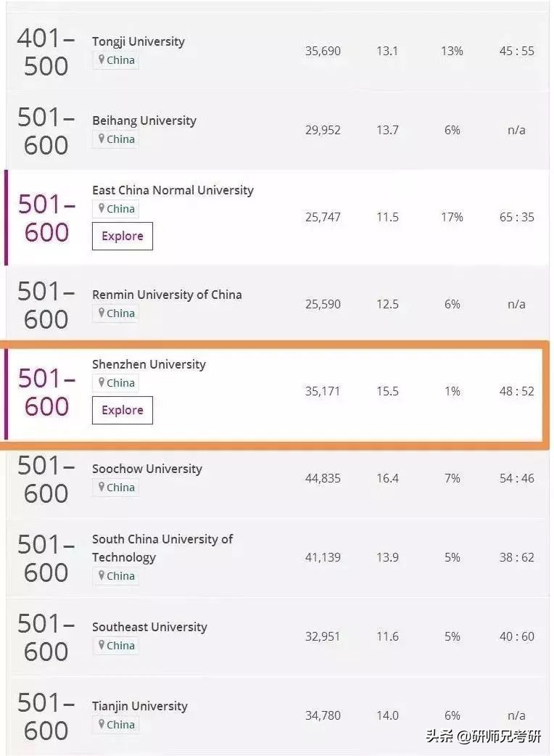
Task: Click the China location pin for Renmin University
Action: [x=115, y=313]
